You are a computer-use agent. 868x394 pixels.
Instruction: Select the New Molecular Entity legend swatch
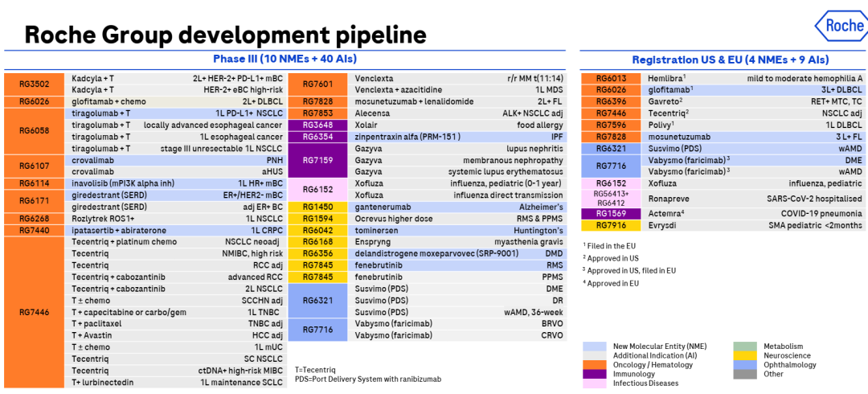pos(595,347)
